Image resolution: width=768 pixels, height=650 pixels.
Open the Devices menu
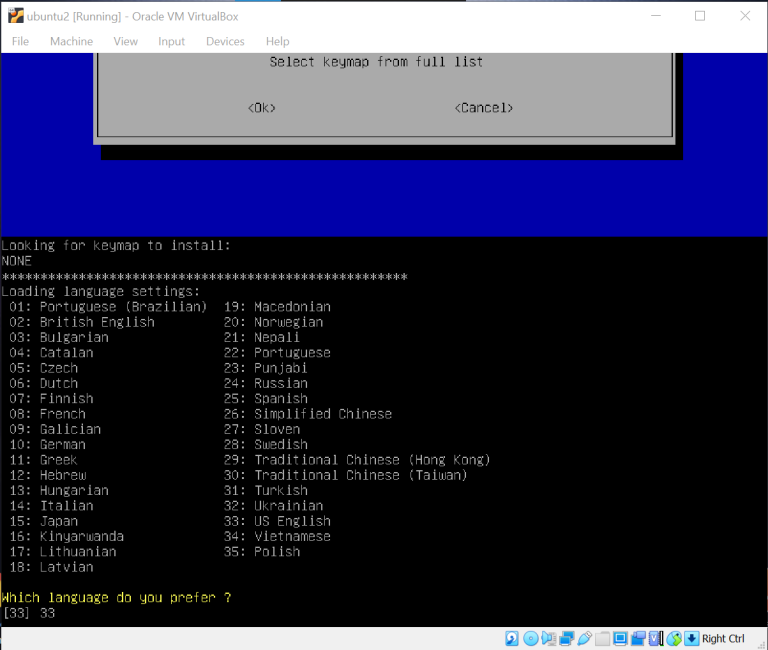(225, 41)
